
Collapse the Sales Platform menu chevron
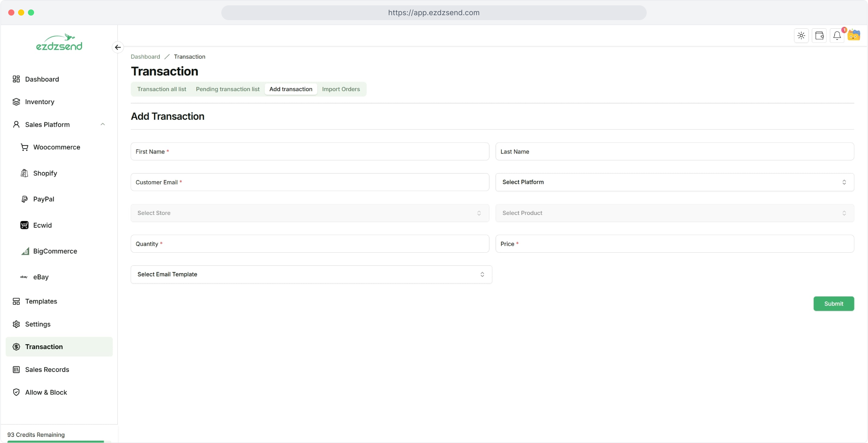pos(103,124)
